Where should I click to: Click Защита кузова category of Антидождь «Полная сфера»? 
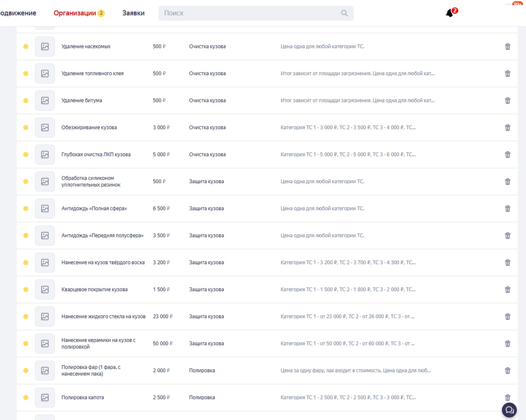click(x=206, y=209)
